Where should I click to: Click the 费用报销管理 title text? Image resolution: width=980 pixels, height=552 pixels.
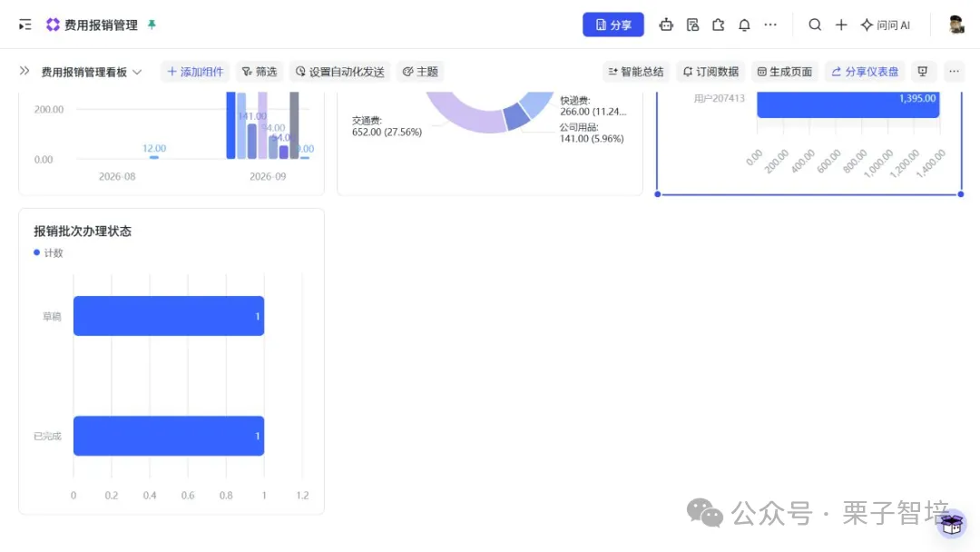point(101,25)
